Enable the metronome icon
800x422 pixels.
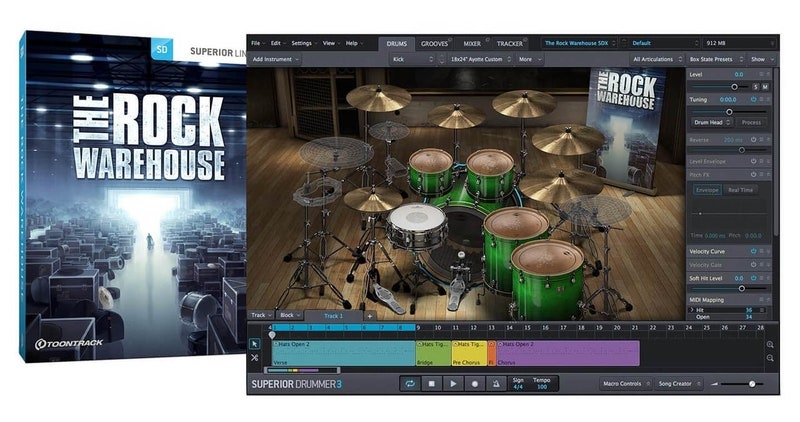pyautogui.click(x=497, y=383)
